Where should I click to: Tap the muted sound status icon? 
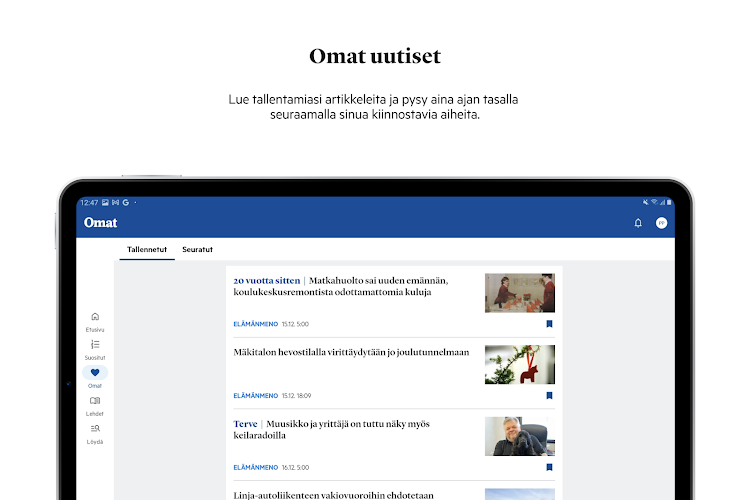(645, 202)
